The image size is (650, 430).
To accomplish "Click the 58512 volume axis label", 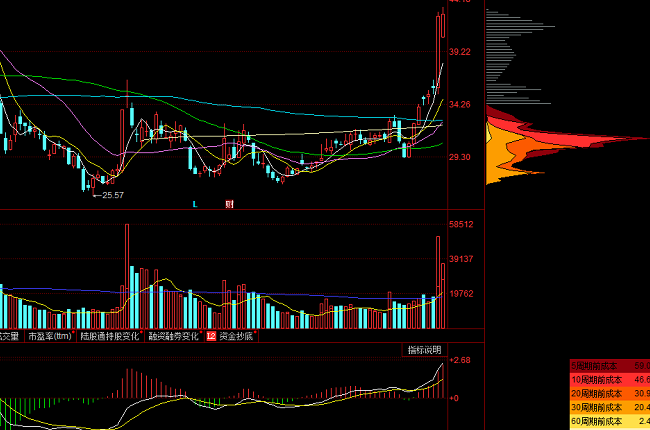I will click(461, 224).
